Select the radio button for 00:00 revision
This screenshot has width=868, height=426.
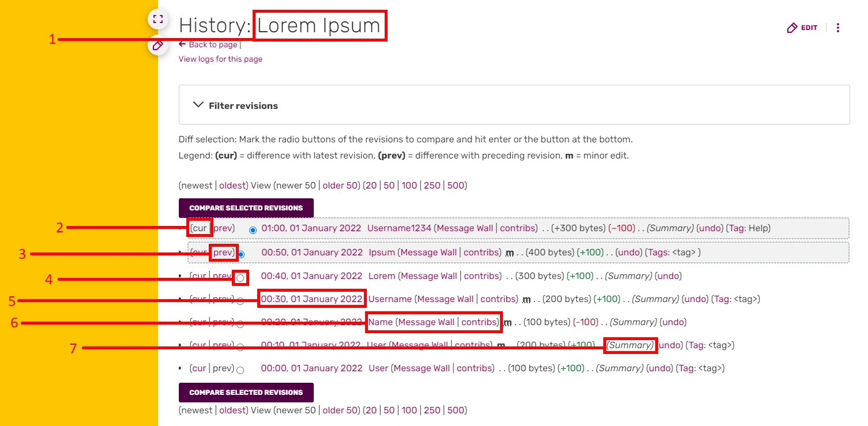[x=240, y=370]
